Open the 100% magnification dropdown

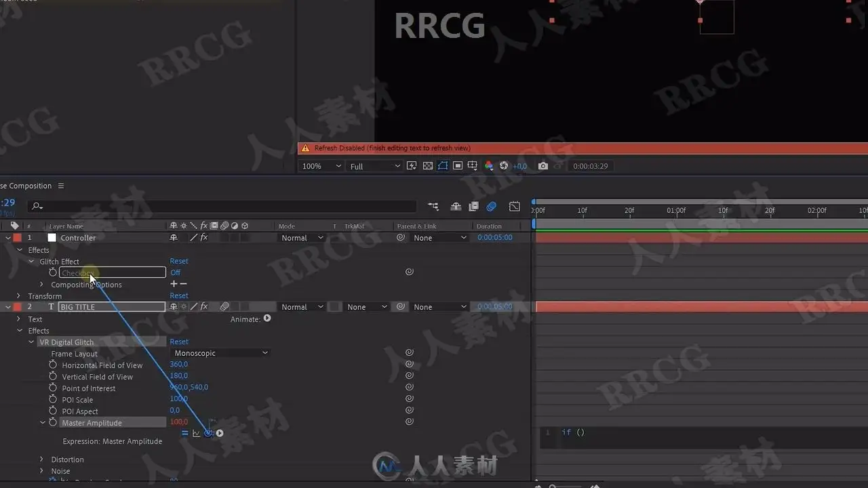click(321, 166)
